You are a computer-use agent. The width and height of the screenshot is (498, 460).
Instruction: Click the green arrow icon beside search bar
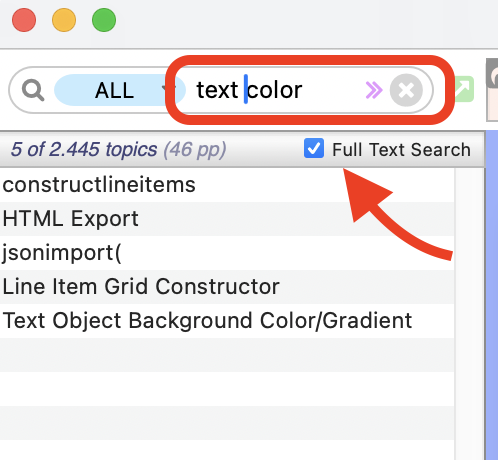tap(464, 89)
